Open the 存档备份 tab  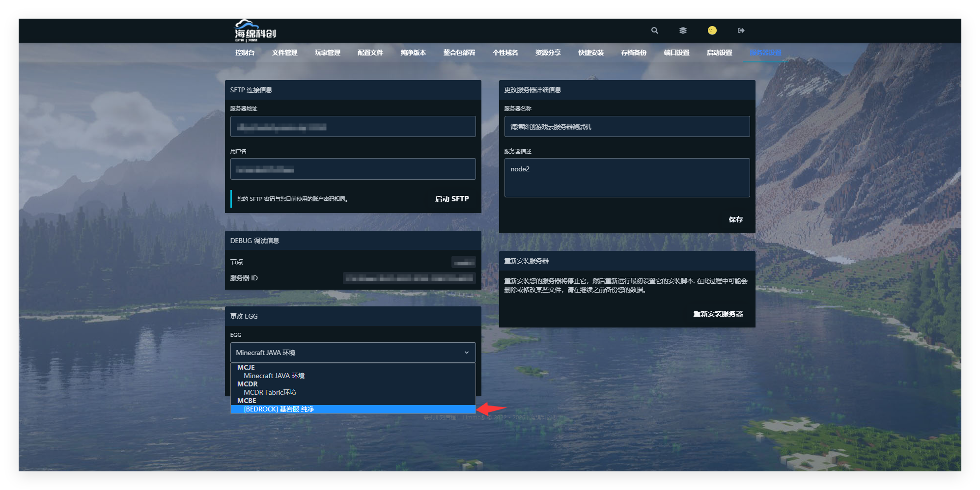tap(633, 53)
